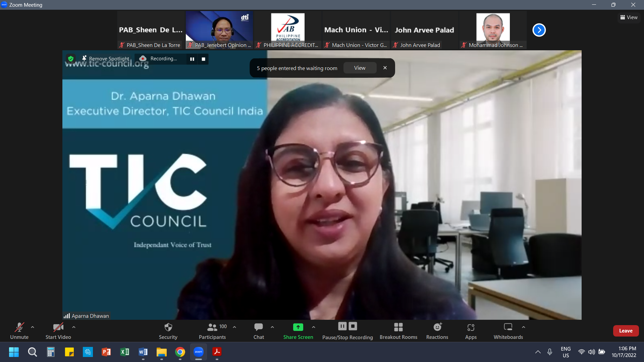Stop recording from top recording bar
Viewport: 644px width, 362px height.
point(203,59)
